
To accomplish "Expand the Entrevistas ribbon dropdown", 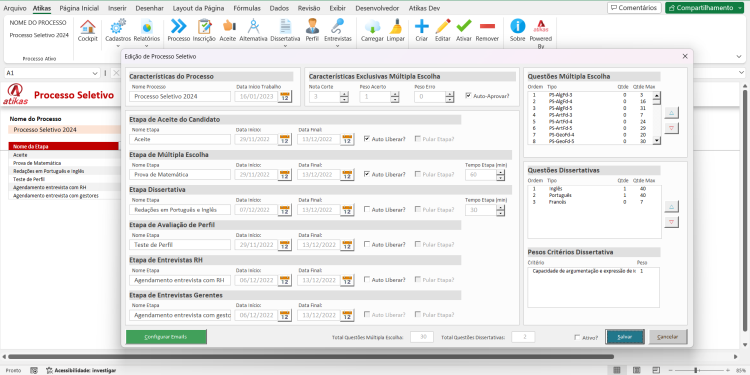I will pyautogui.click(x=338, y=46).
